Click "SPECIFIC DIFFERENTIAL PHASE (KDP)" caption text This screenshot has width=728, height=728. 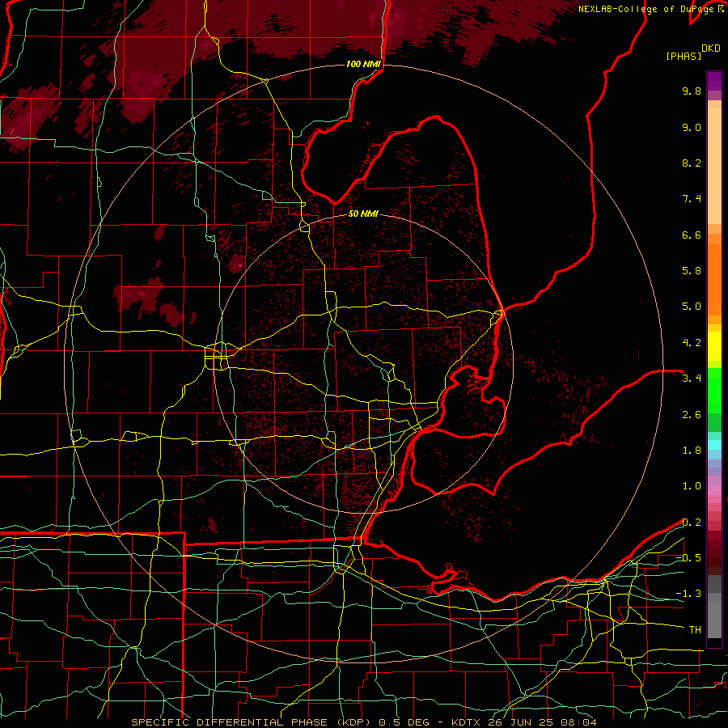pyautogui.click(x=252, y=722)
